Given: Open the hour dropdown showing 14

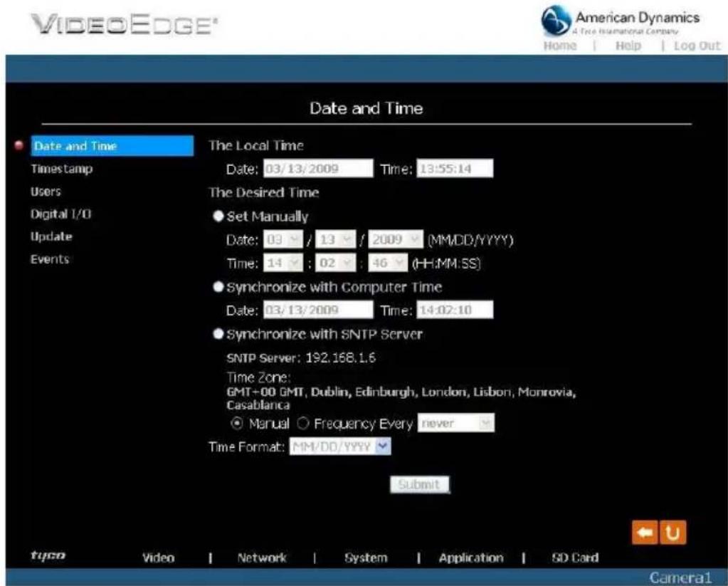Looking at the screenshot, I should (283, 263).
